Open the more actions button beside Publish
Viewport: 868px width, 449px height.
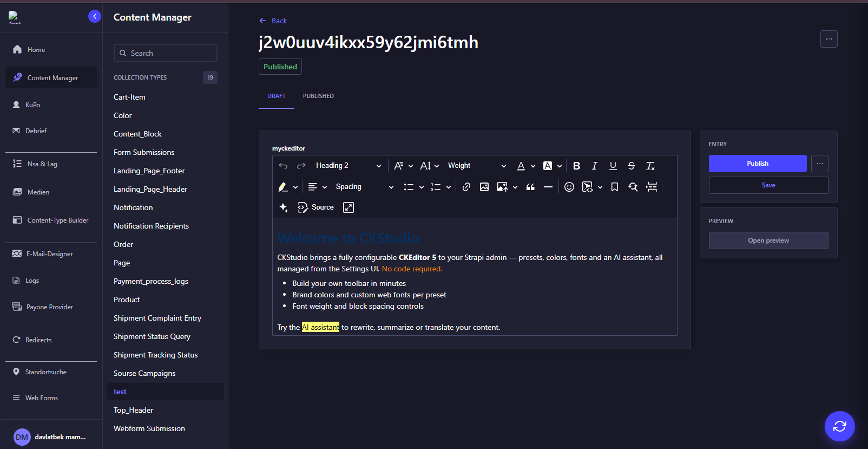[820, 164]
